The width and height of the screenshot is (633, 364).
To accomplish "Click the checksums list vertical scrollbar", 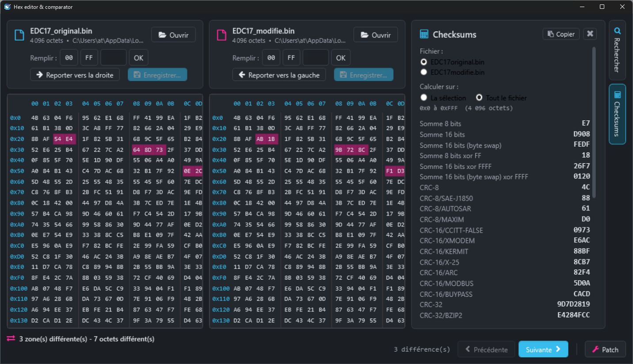I will pyautogui.click(x=594, y=123).
